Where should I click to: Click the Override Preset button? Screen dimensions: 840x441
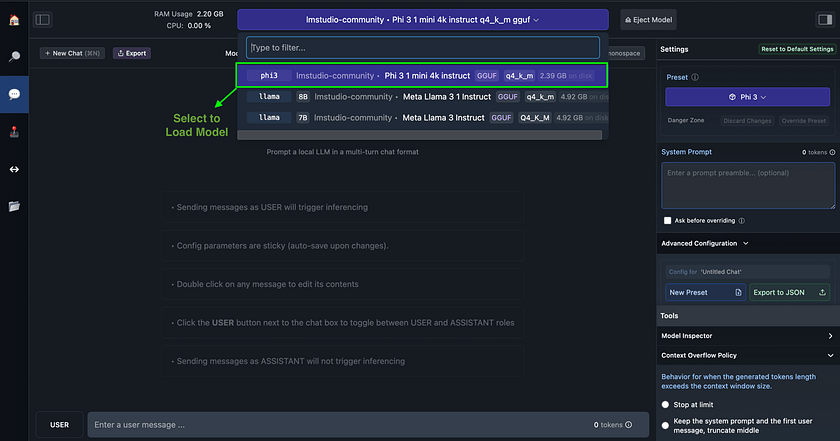tap(804, 121)
